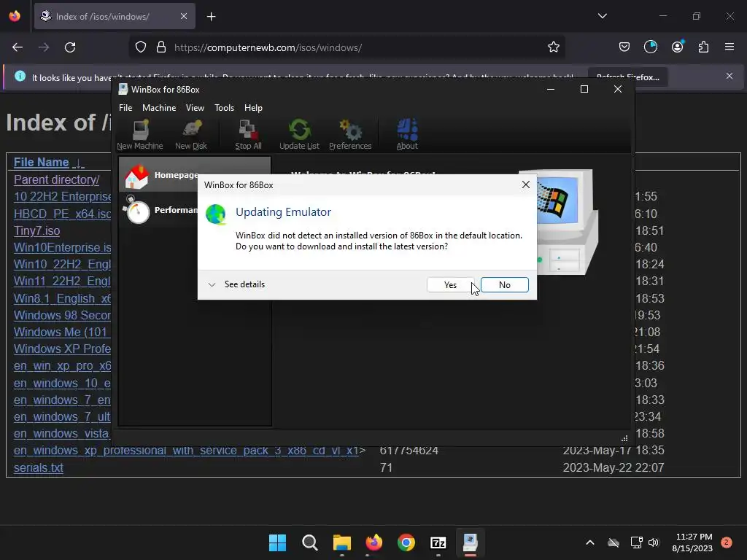
Task: Open the Firefox hamburger menu
Action: pos(729,47)
